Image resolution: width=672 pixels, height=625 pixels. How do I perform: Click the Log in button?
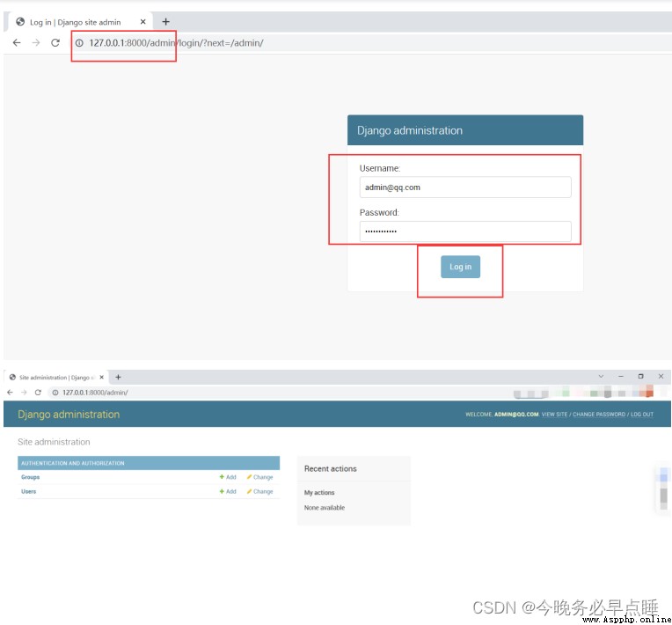pyautogui.click(x=460, y=267)
